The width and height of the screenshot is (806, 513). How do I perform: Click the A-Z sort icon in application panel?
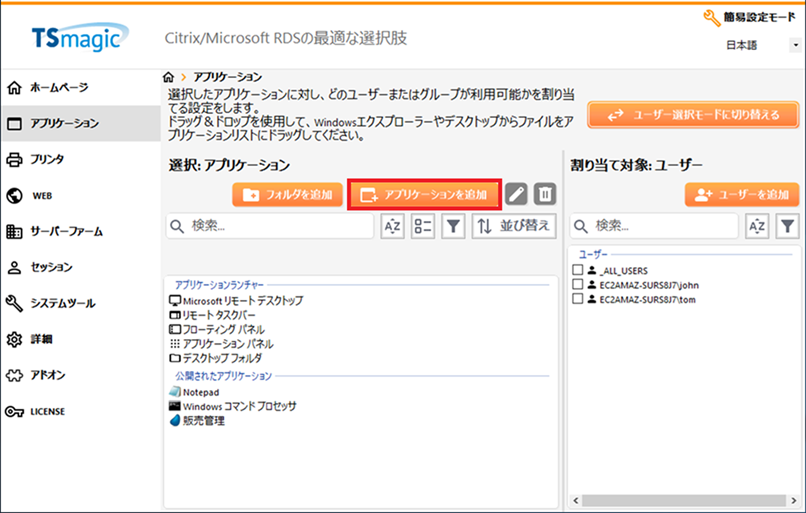393,227
